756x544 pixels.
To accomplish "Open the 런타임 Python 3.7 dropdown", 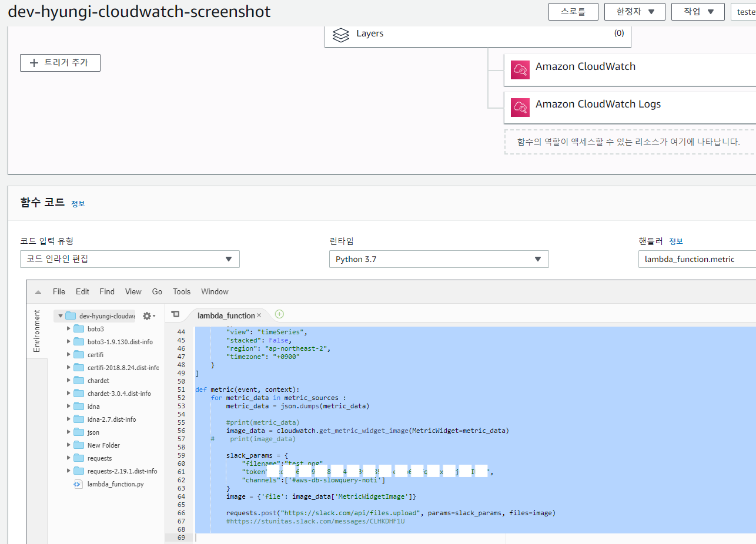I will click(x=439, y=259).
